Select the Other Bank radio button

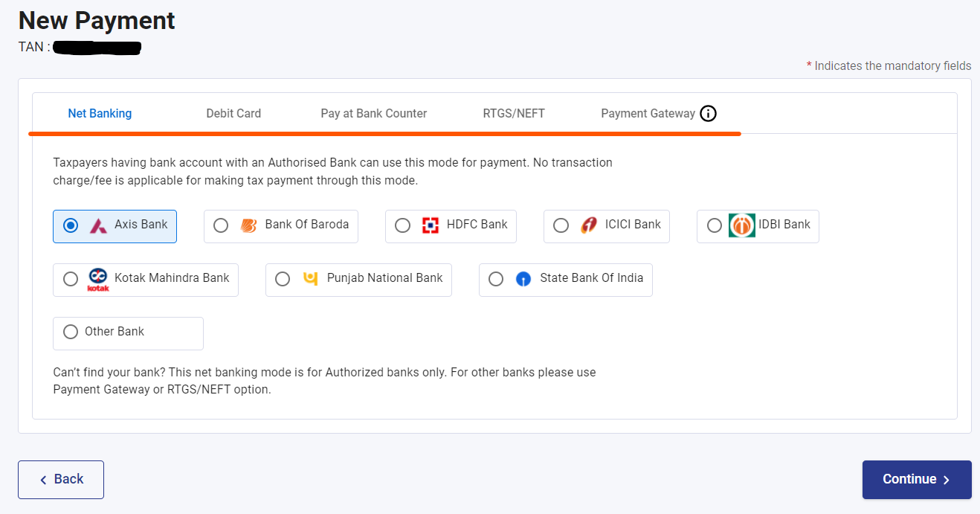click(x=71, y=332)
